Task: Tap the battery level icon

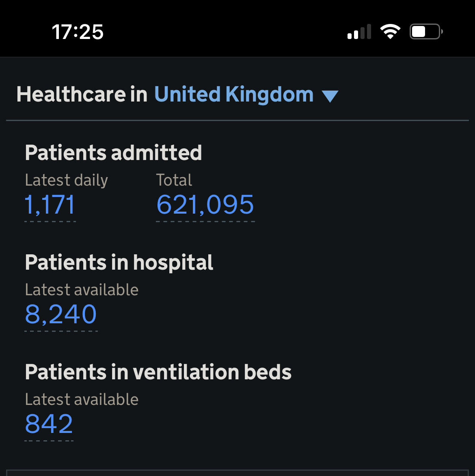Action: click(x=425, y=32)
